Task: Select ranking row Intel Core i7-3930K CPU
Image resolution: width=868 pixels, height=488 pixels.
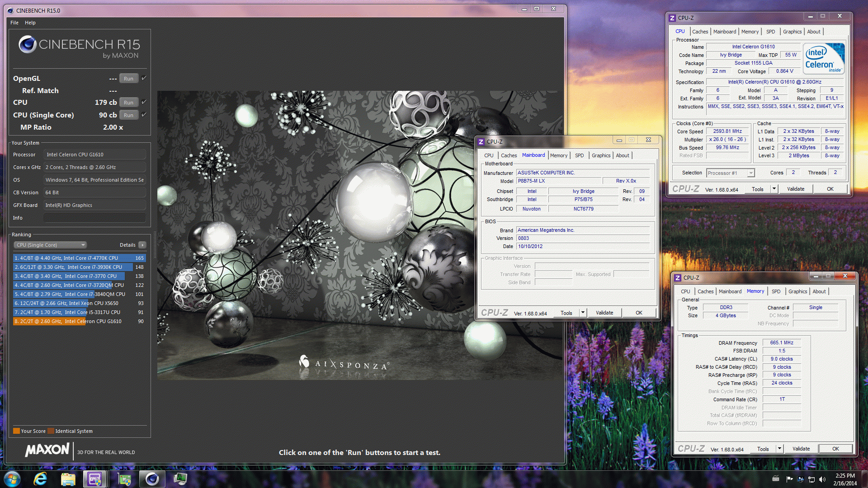Action: click(79, 267)
